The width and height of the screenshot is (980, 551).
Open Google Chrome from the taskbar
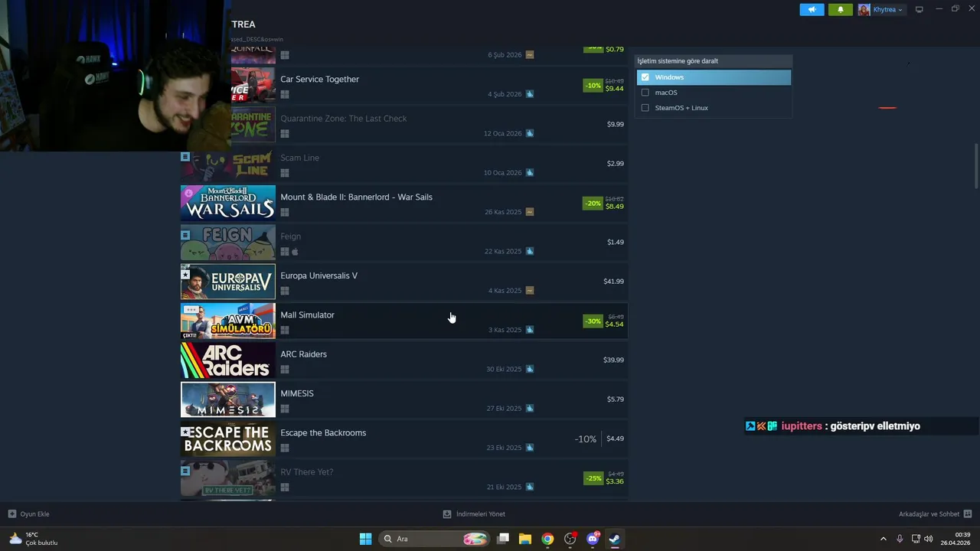click(547, 539)
